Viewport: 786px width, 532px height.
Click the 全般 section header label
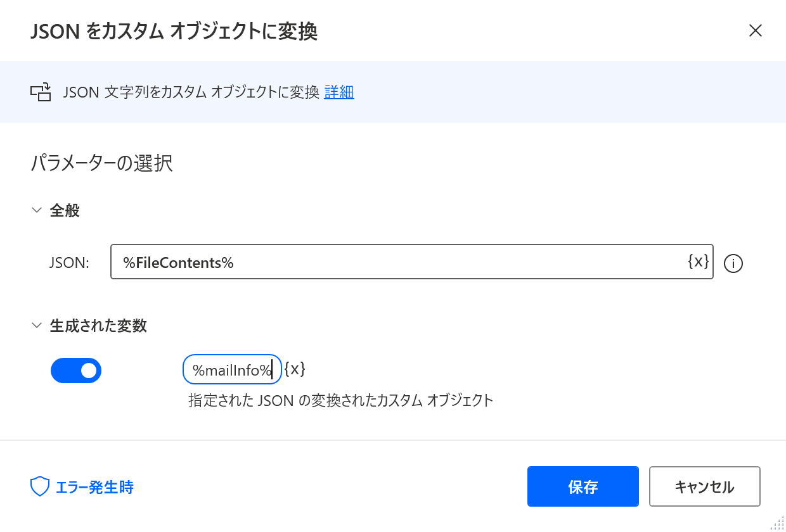[65, 211]
